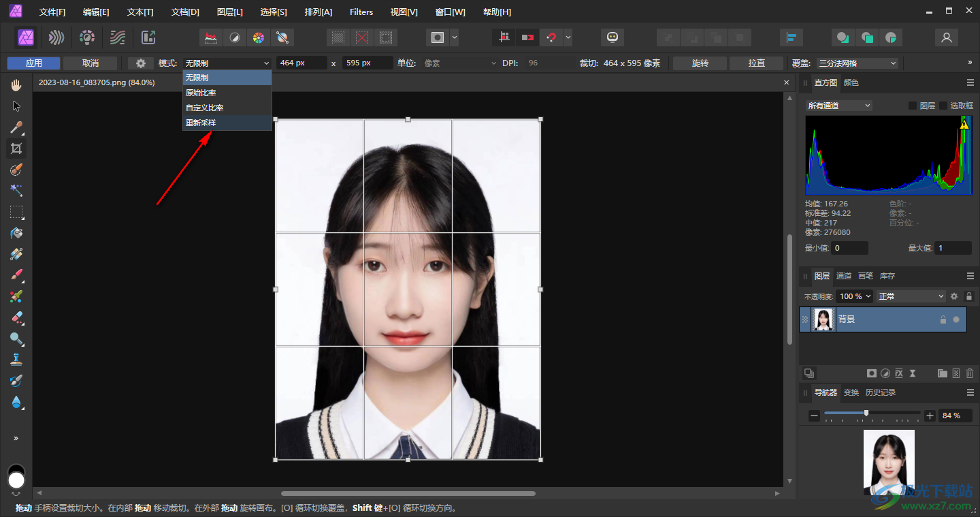Choose 自定义比率 in mode list
Image resolution: width=980 pixels, height=517 pixels.
[x=227, y=108]
